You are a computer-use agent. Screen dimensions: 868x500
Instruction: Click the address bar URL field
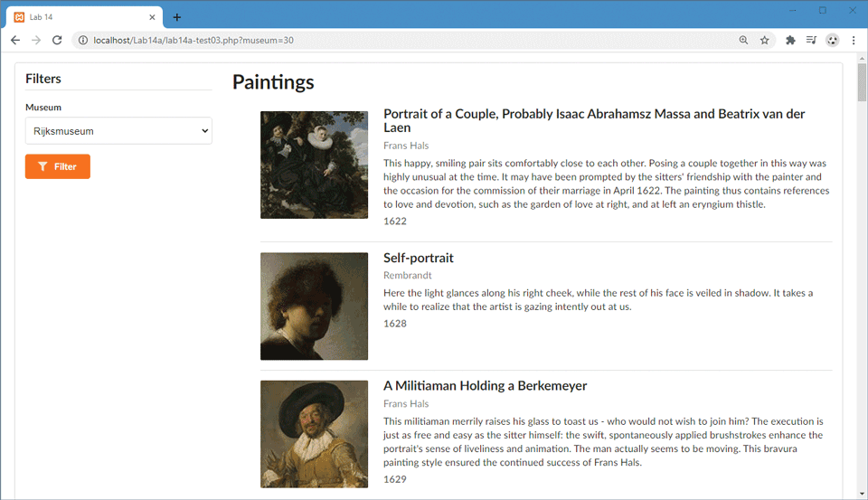[362, 41]
